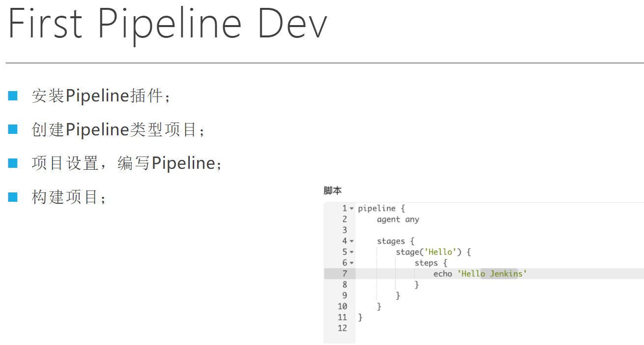Select highlighted line number 7 in gutter

(345, 274)
